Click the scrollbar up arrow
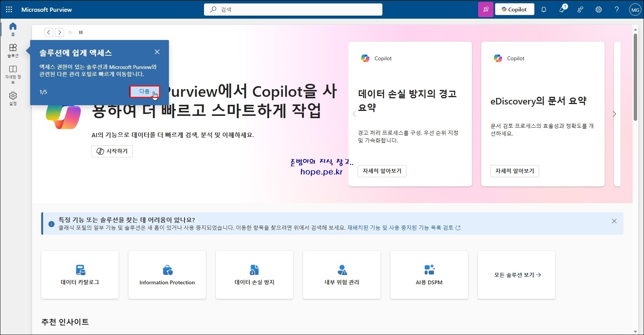Screen dimensions: 644x335 [x=635, y=29]
